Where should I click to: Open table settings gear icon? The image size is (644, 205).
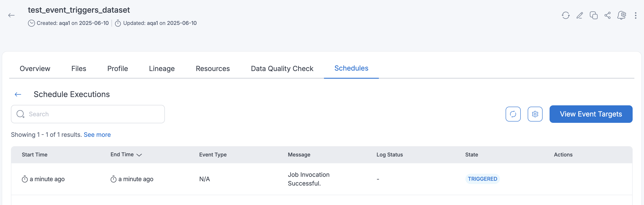(535, 114)
